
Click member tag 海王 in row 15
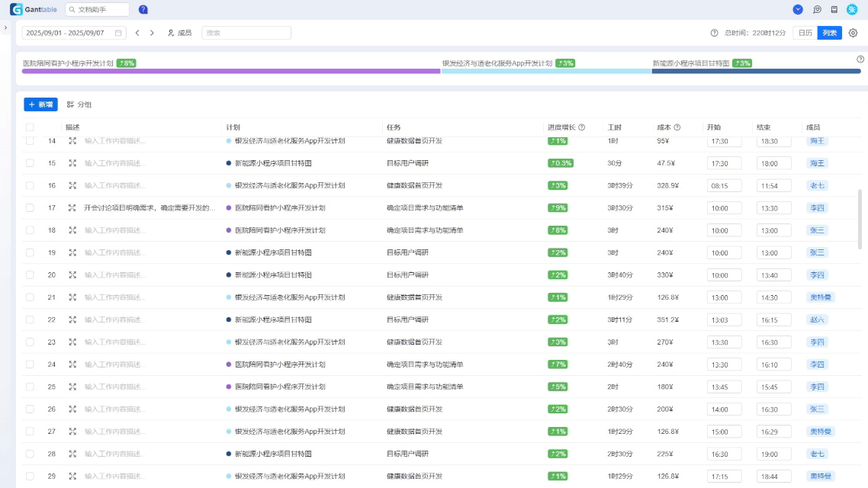pyautogui.click(x=817, y=163)
